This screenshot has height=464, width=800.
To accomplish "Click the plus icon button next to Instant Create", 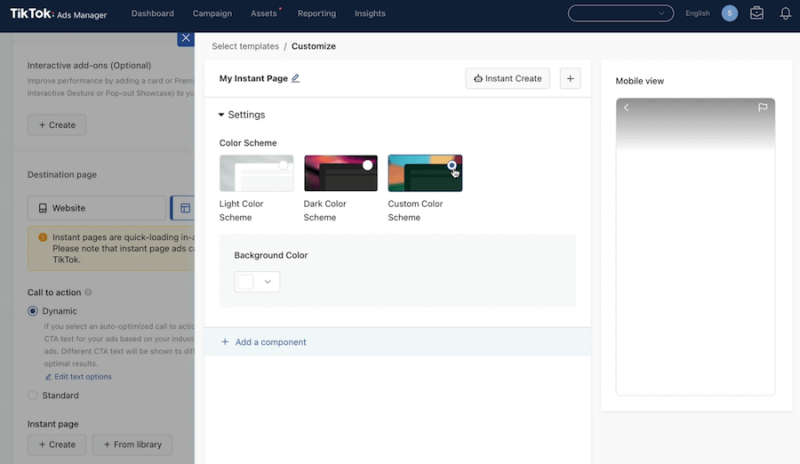I will pos(570,78).
